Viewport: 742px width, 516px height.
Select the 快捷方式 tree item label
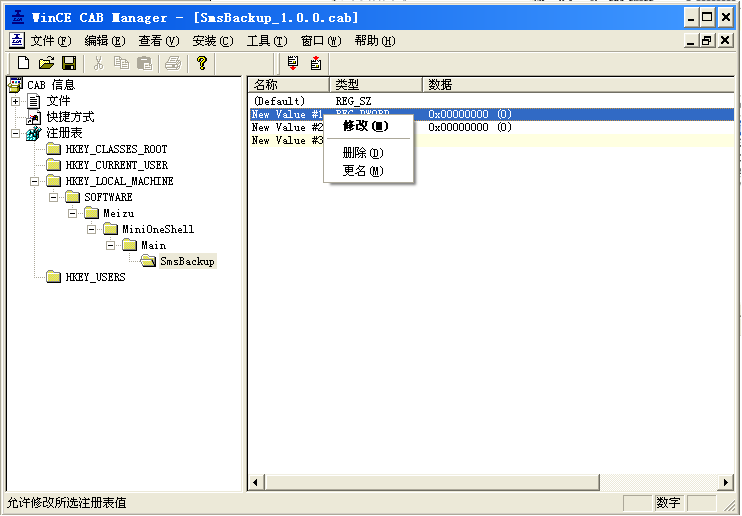[x=70, y=117]
